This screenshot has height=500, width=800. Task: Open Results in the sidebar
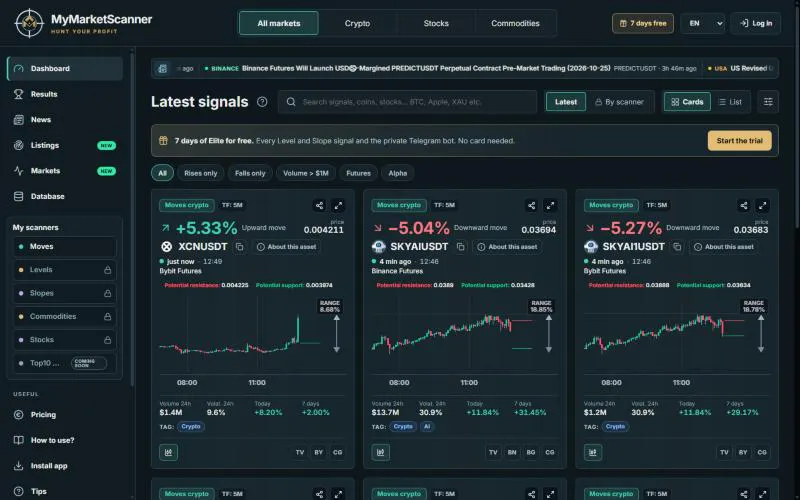point(65,94)
